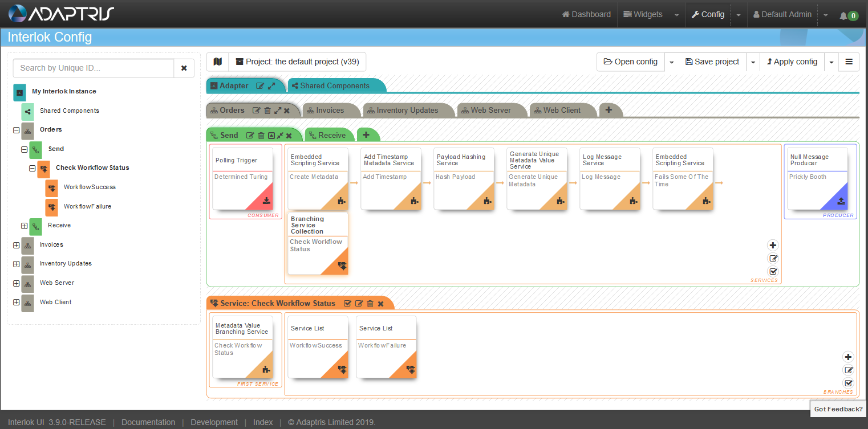Open the Widgets menu item
This screenshot has width=868, height=429.
click(643, 14)
